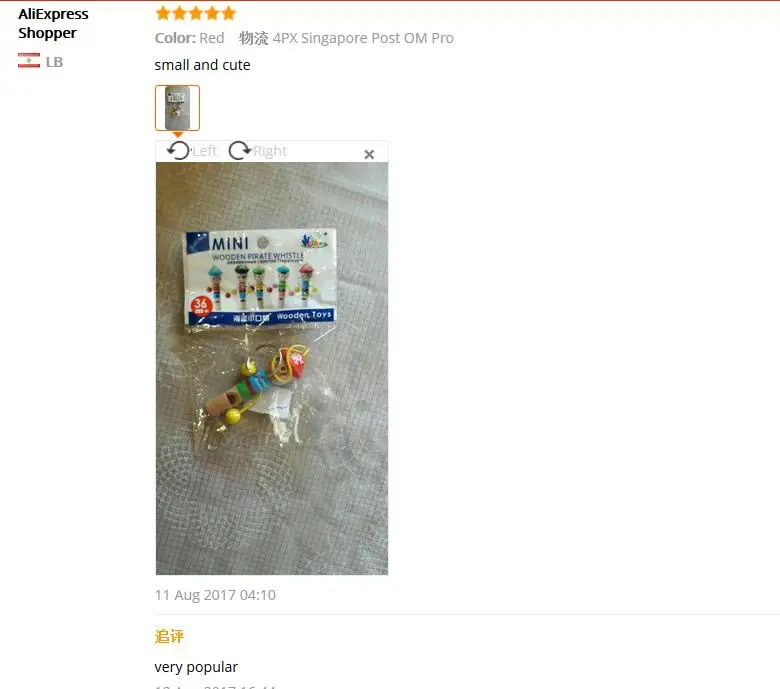The width and height of the screenshot is (780, 689).
Task: Click the 'LB' country code
Action: coord(54,62)
